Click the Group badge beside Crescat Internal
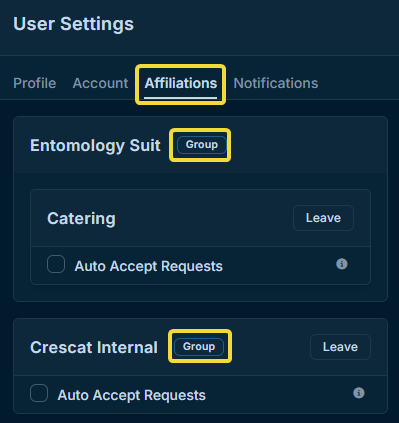 click(199, 347)
